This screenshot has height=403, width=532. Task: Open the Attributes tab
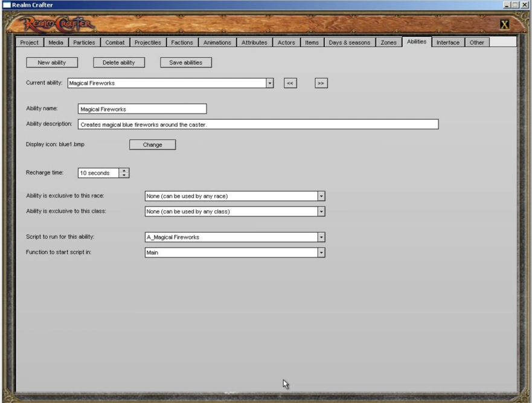point(254,42)
